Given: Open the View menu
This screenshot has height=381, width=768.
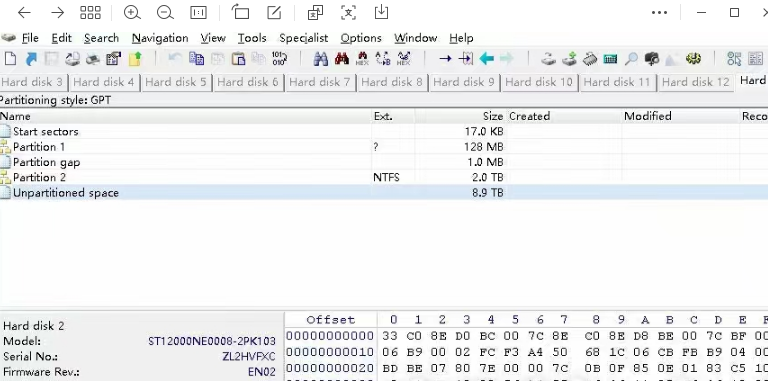Looking at the screenshot, I should pos(213,38).
